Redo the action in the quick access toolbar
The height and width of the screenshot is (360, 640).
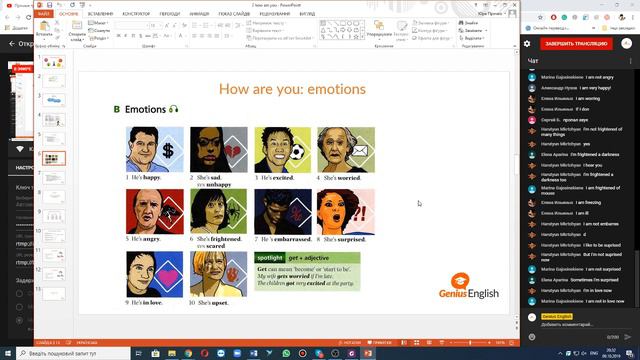pos(72,5)
